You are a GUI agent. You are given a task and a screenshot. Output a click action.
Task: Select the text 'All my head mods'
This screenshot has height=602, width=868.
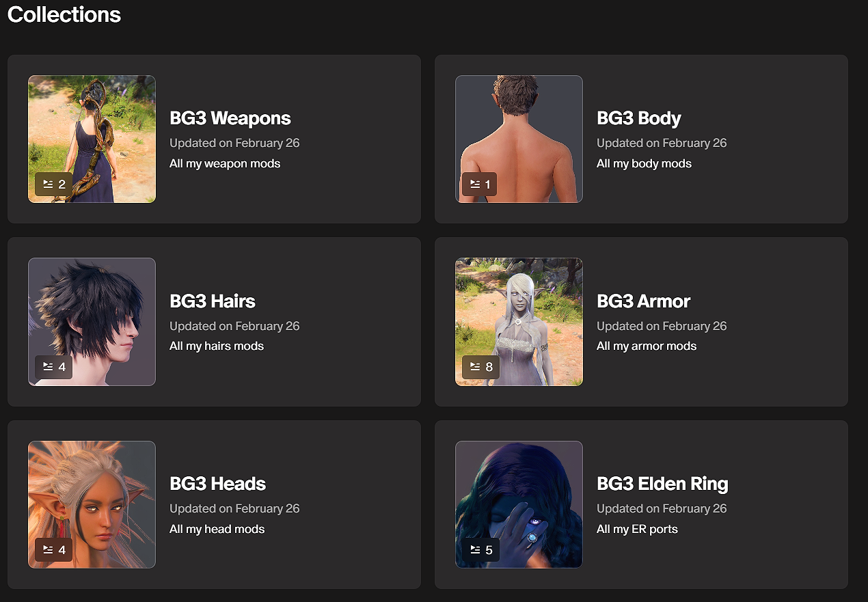pos(217,529)
